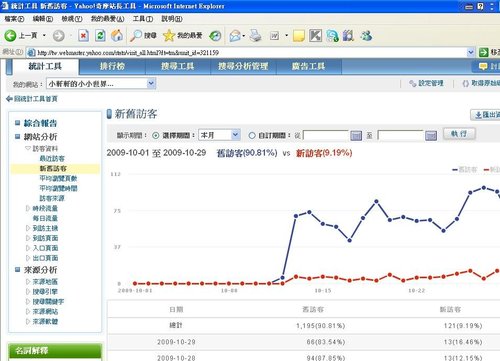
Task: Expand the 搜尋引擎 tree node
Action: (x=28, y=292)
